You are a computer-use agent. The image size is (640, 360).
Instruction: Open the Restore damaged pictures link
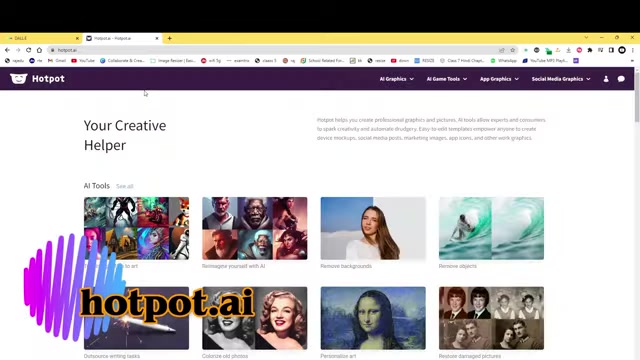470,356
